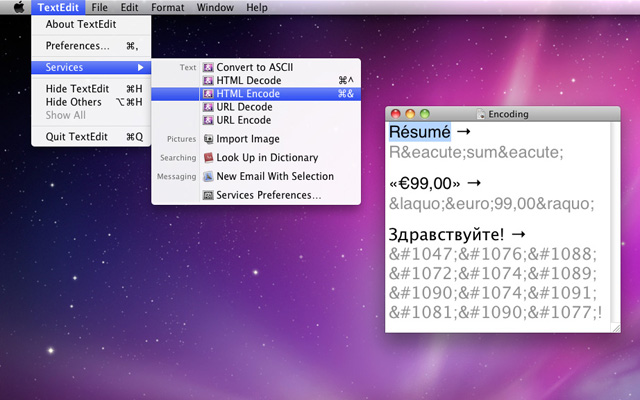Click the line starting with &#1047;
The image size is (640, 400).
pyautogui.click(x=493, y=254)
